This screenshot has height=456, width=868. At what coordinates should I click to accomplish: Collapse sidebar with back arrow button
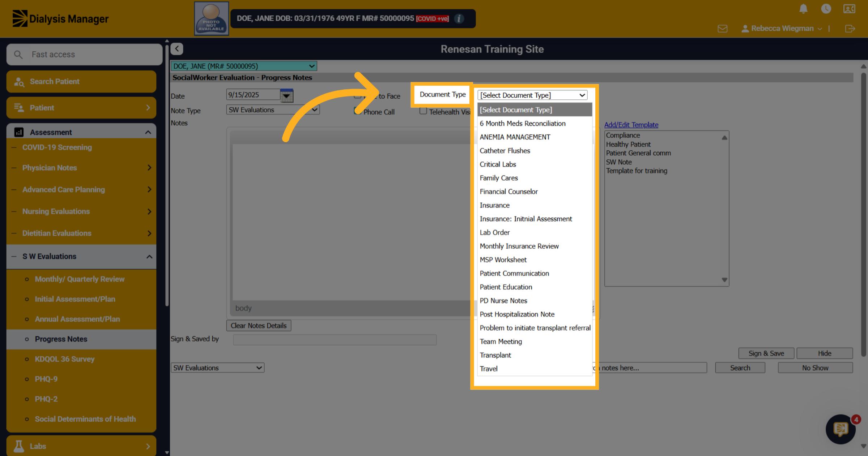pos(177,49)
